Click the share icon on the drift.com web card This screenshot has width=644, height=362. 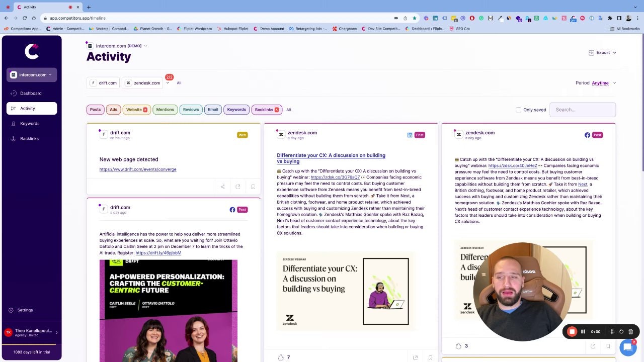222,187
